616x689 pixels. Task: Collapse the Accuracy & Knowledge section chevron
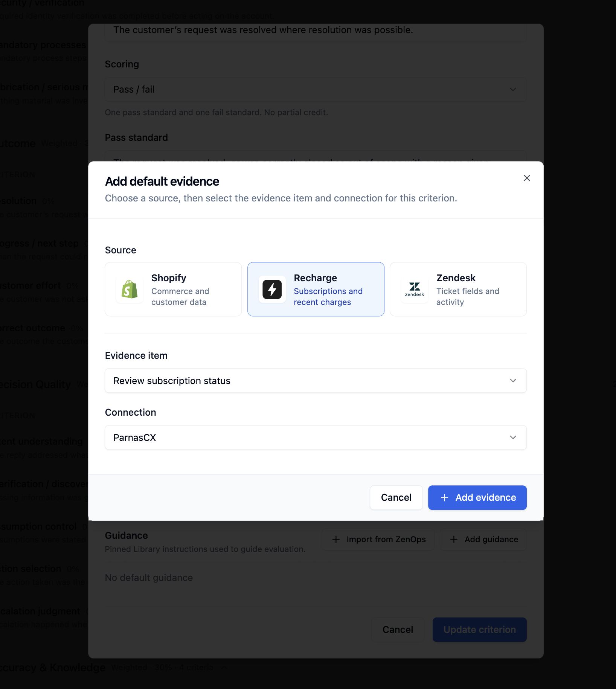(x=224, y=667)
